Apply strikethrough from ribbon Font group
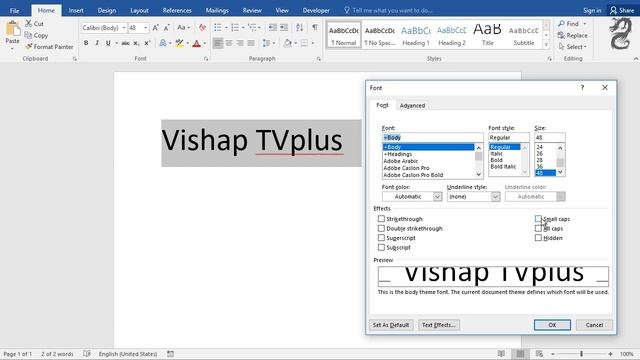The width and height of the screenshot is (640, 360). (125, 43)
